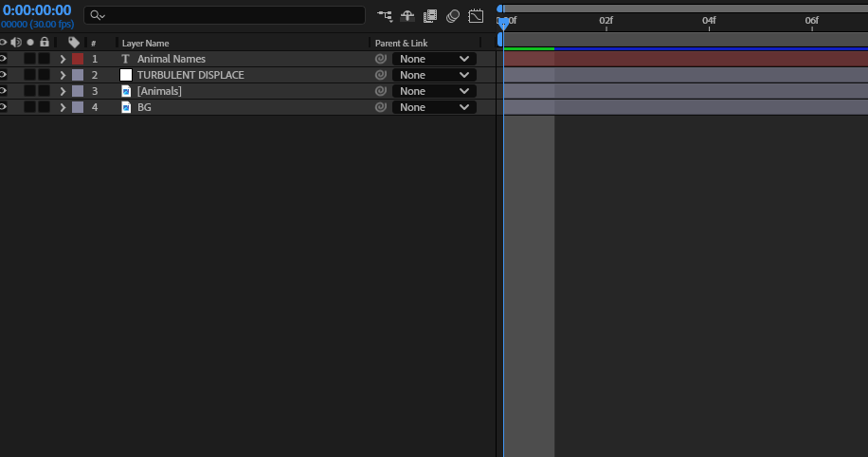Click the TURBULENT DISPLACE layer bar in timeline
The image size is (868, 457).
(x=685, y=75)
